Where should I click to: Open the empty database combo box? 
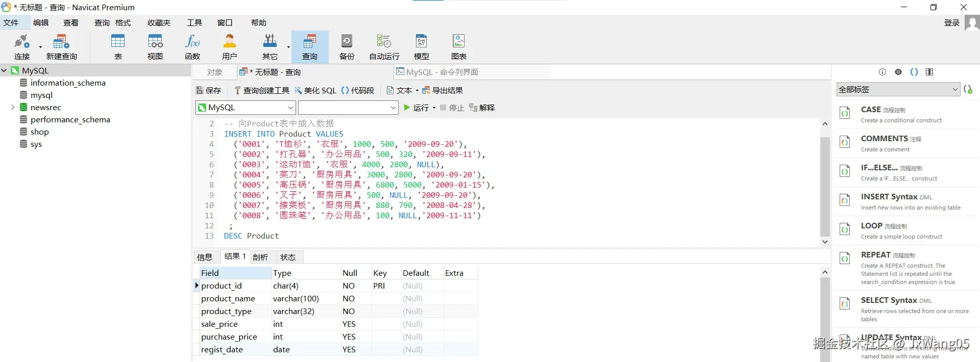[x=348, y=108]
